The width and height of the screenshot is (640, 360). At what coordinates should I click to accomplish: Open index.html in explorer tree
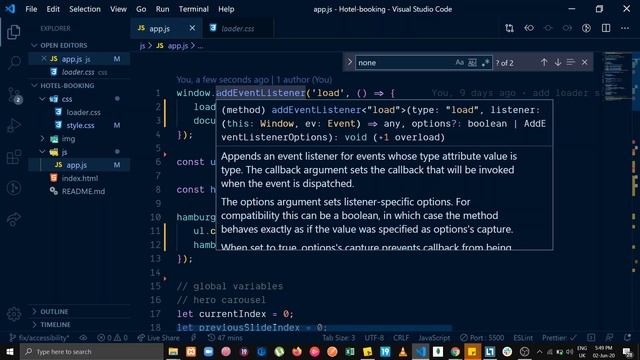click(x=80, y=178)
